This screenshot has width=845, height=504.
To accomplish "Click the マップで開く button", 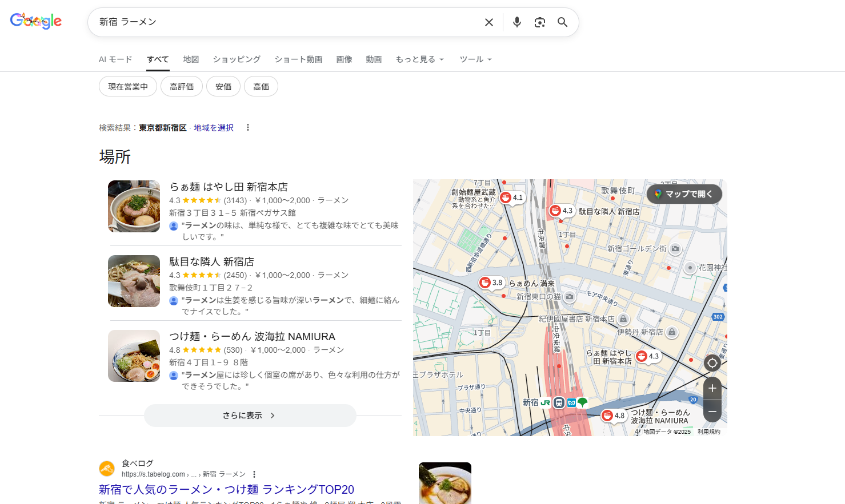I will pyautogui.click(x=684, y=194).
